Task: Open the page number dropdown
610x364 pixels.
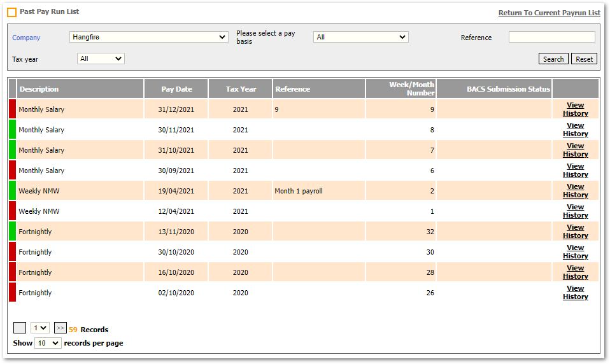Action: [40, 328]
